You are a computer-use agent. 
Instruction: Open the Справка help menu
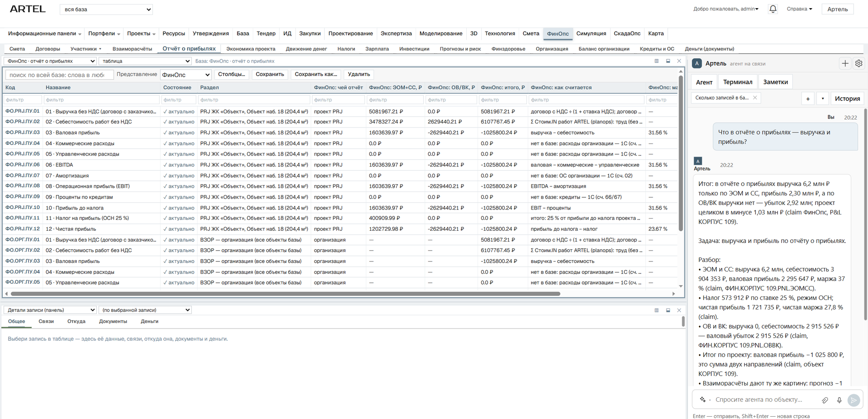[799, 9]
